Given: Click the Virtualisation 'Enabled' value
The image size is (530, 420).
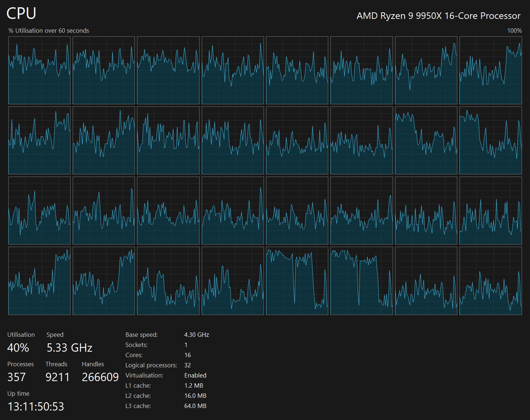Looking at the screenshot, I should pos(195,375).
